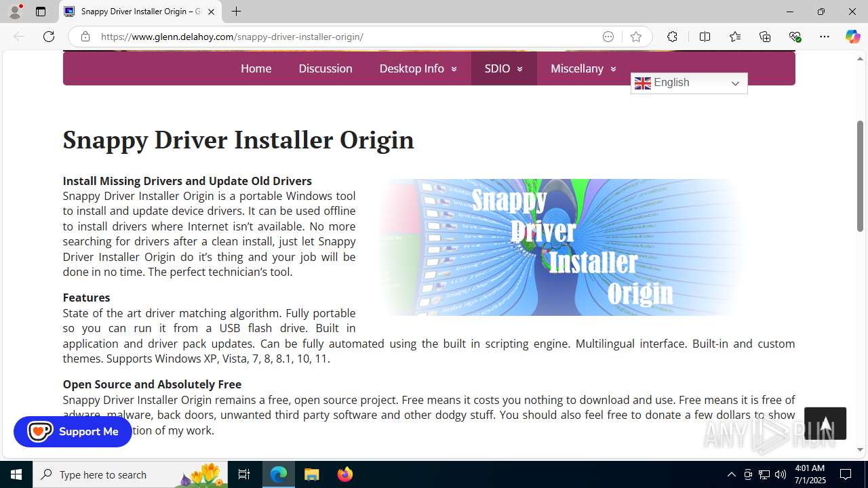Open File Explorer from the taskbar
868x488 pixels.
pos(312,474)
